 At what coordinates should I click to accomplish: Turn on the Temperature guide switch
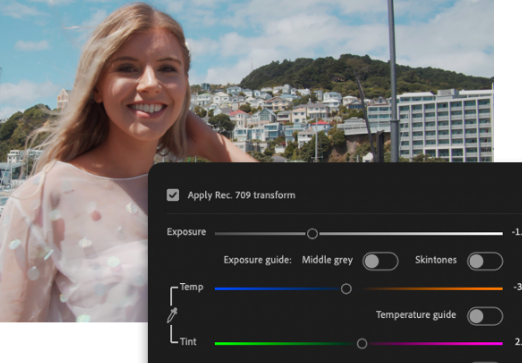coord(485,316)
